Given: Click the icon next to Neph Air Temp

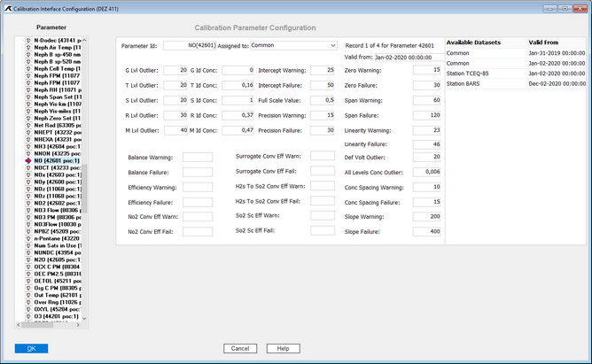Looking at the screenshot, I should coord(28,48).
